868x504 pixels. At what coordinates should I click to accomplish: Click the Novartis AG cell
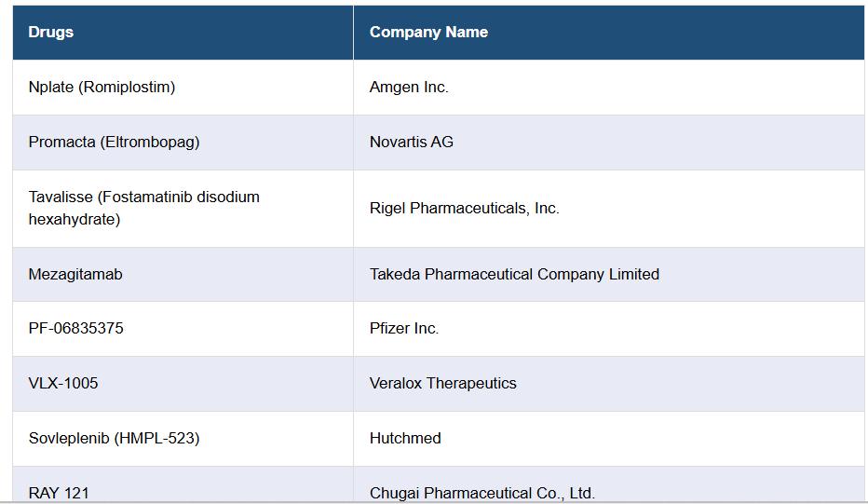coord(412,143)
